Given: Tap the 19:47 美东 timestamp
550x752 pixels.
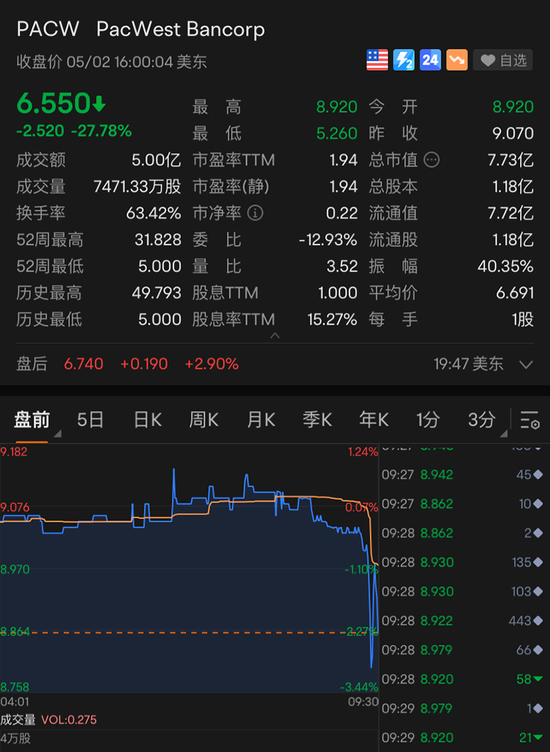Looking at the screenshot, I should tap(468, 364).
